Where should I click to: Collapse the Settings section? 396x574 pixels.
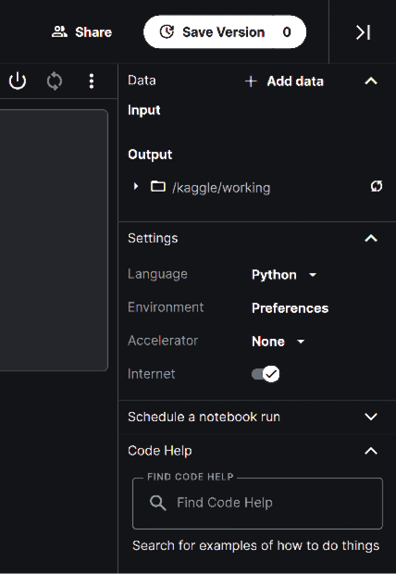[x=371, y=238]
